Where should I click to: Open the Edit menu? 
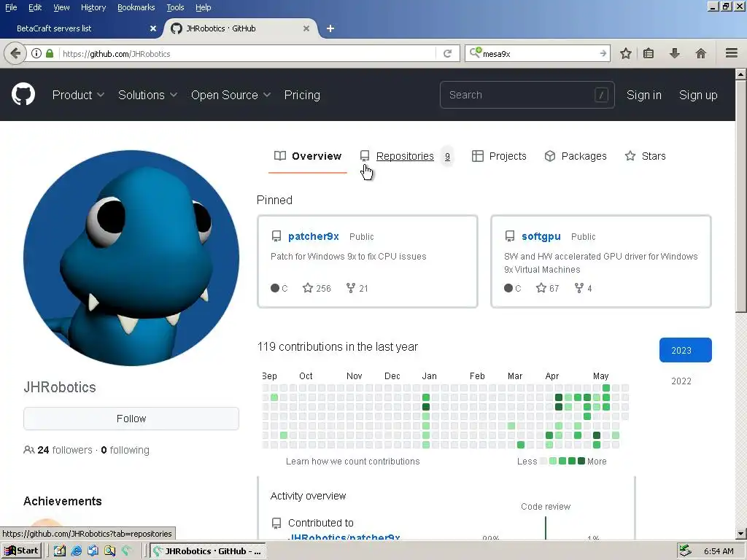click(x=35, y=7)
